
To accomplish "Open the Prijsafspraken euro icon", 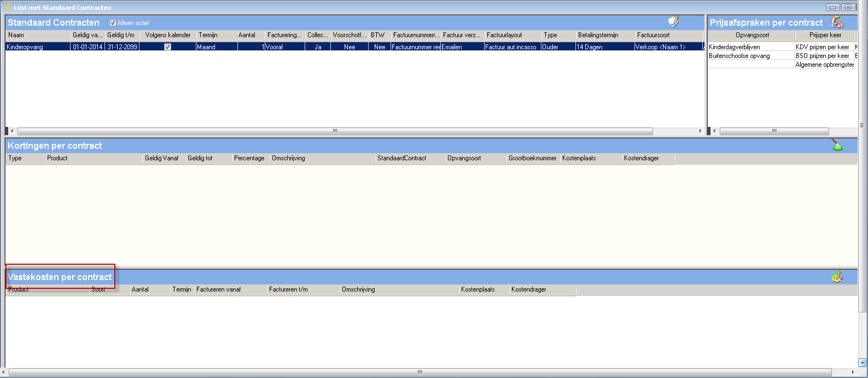I will click(837, 22).
